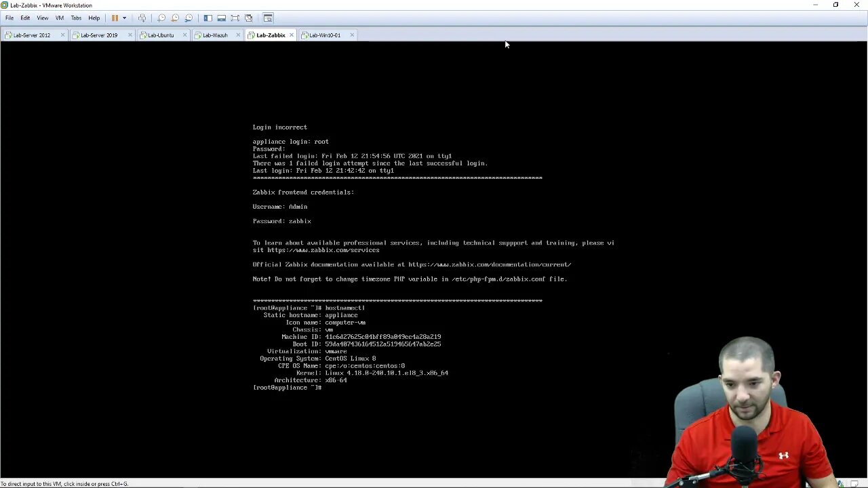This screenshot has height=488, width=868.
Task: Enter full screen mode icon
Action: 235,18
